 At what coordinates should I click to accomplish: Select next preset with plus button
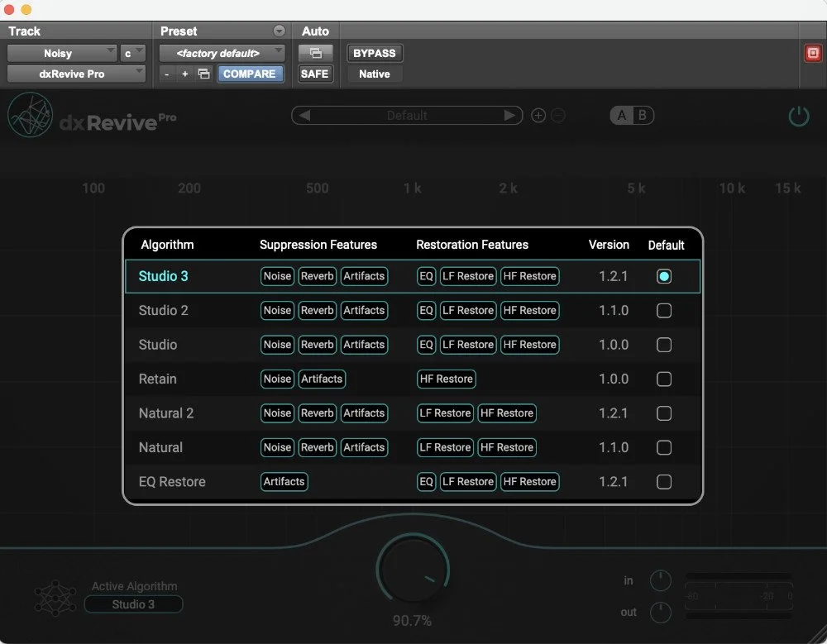[184, 74]
